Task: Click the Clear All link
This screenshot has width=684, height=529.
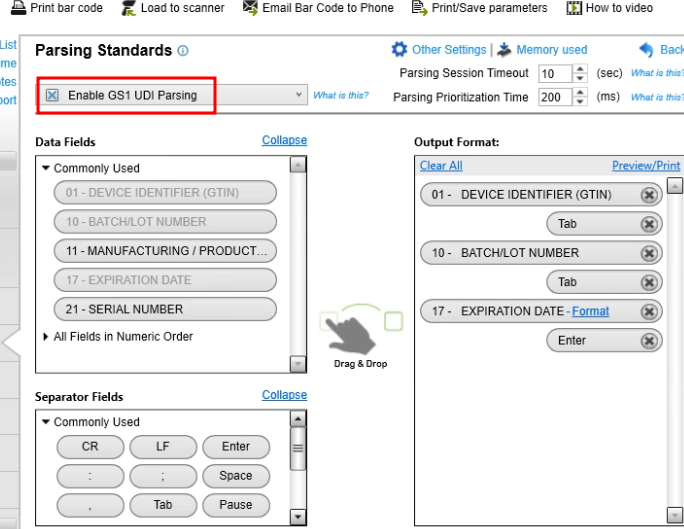Action: [441, 166]
